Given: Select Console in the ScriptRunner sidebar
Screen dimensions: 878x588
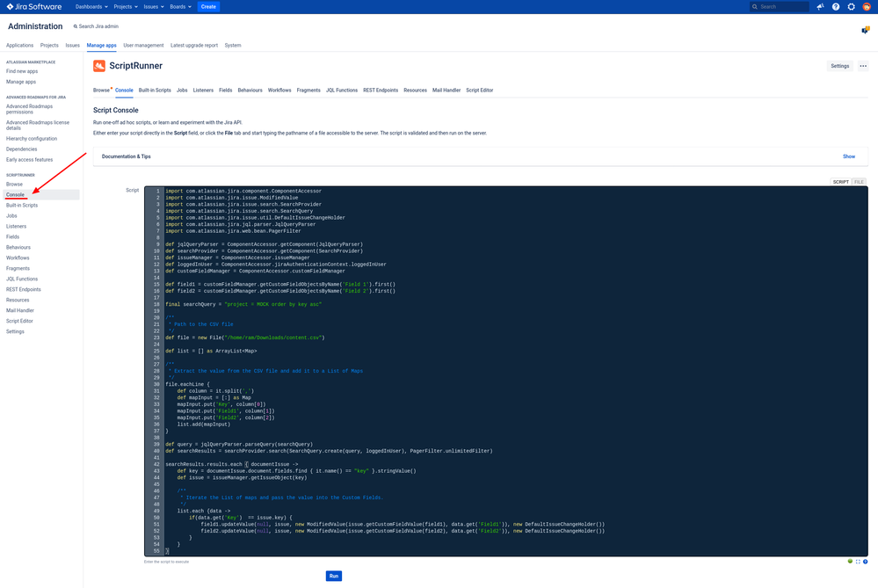Looking at the screenshot, I should point(15,194).
